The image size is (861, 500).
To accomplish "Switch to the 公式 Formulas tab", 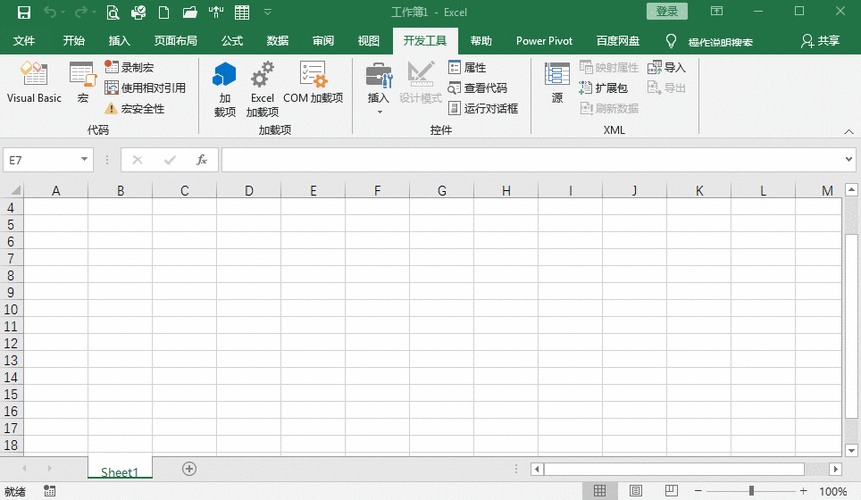I will click(x=232, y=41).
